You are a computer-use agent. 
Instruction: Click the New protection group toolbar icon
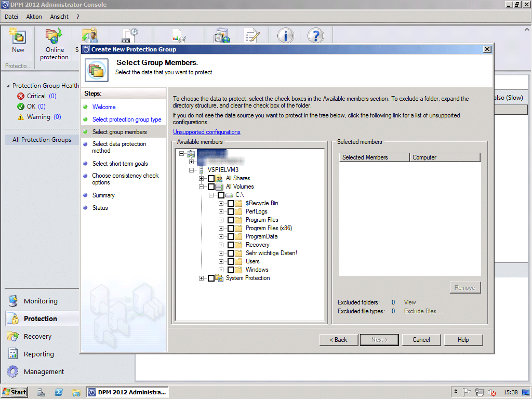[x=18, y=36]
